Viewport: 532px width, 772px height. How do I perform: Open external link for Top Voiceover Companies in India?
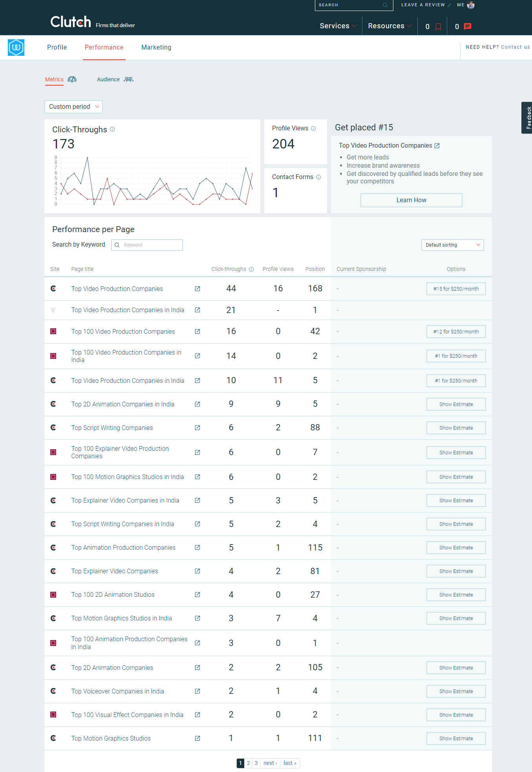(197, 691)
